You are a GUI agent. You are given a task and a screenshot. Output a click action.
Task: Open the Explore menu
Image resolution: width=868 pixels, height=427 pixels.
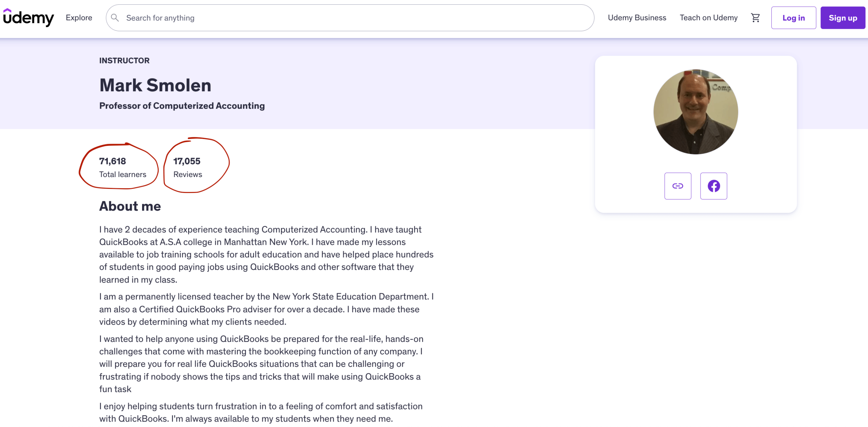tap(79, 18)
